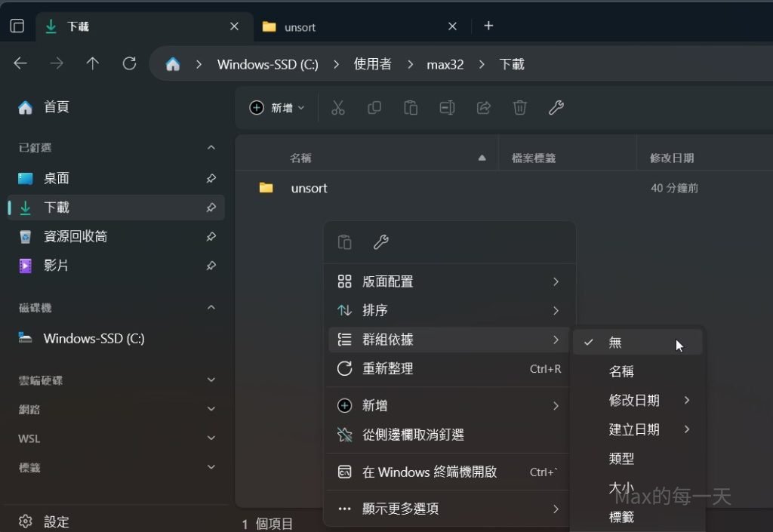Screen dimensions: 773x532
Task: Click the Delete trash can icon
Action: (519, 108)
